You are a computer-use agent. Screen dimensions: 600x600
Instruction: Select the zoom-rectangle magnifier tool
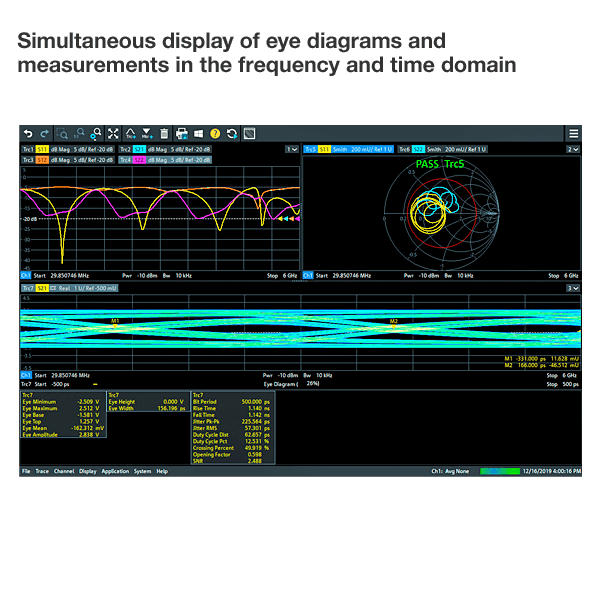click(x=62, y=134)
